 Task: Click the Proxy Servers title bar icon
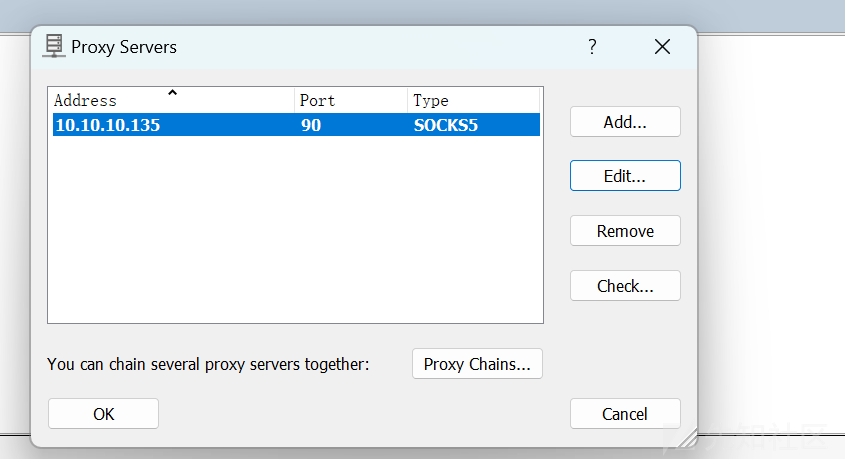pyautogui.click(x=54, y=46)
